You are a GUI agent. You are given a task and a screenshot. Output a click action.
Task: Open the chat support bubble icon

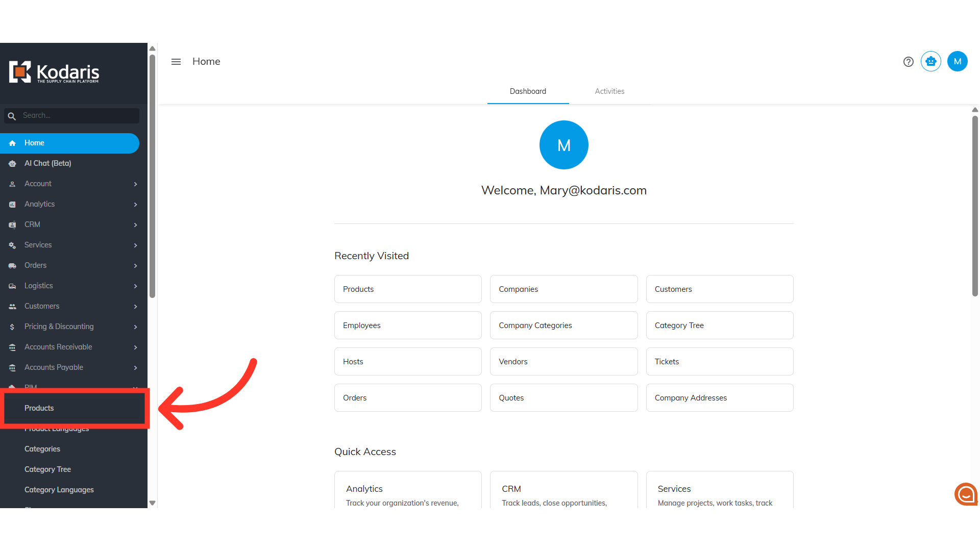[x=965, y=494]
